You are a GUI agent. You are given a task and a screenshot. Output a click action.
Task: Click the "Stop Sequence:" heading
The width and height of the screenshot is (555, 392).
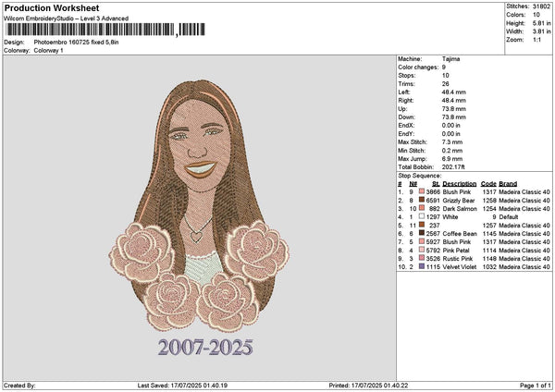(419, 176)
